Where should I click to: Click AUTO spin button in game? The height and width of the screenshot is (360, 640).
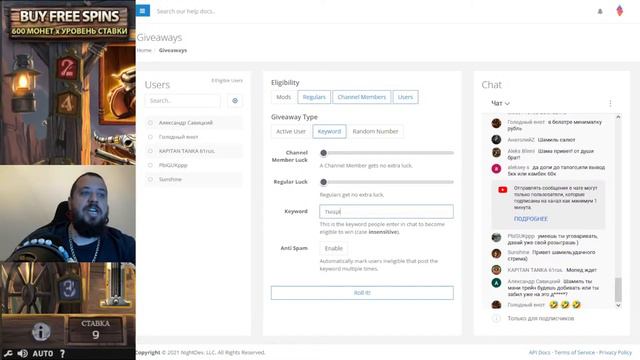pyautogui.click(x=43, y=353)
